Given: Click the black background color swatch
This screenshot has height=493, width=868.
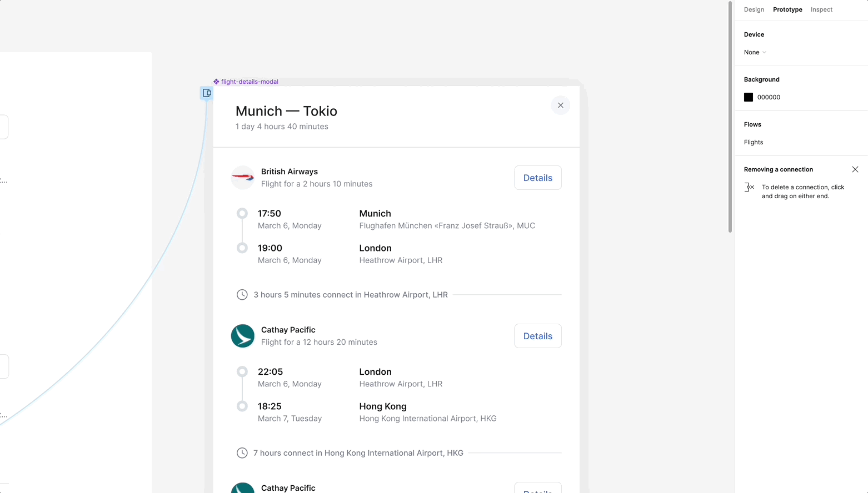Looking at the screenshot, I should point(749,97).
